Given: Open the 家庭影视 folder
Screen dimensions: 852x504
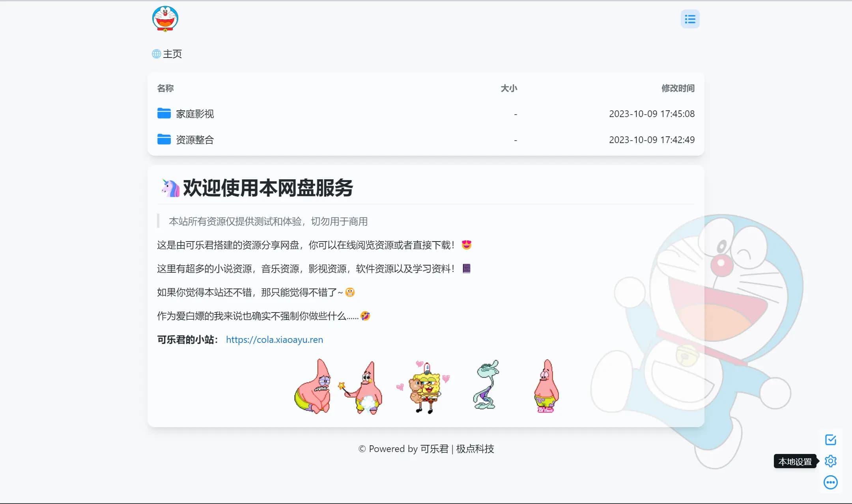Looking at the screenshot, I should pos(195,114).
